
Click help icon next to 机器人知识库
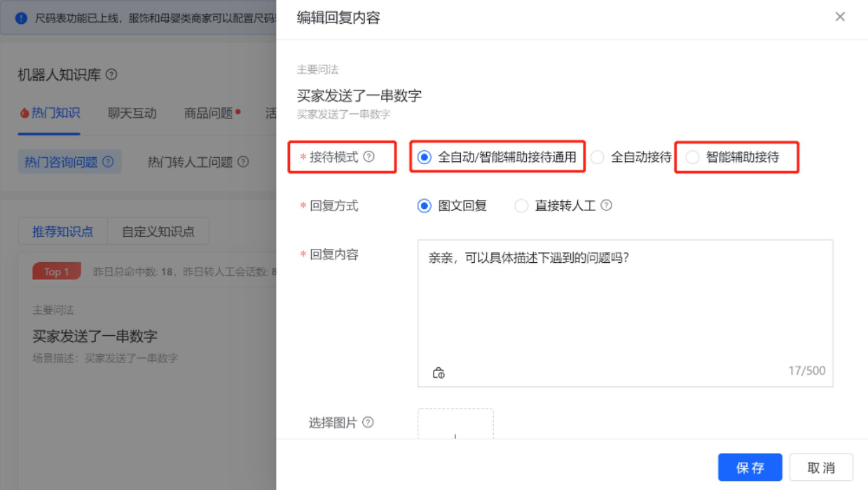pos(111,74)
